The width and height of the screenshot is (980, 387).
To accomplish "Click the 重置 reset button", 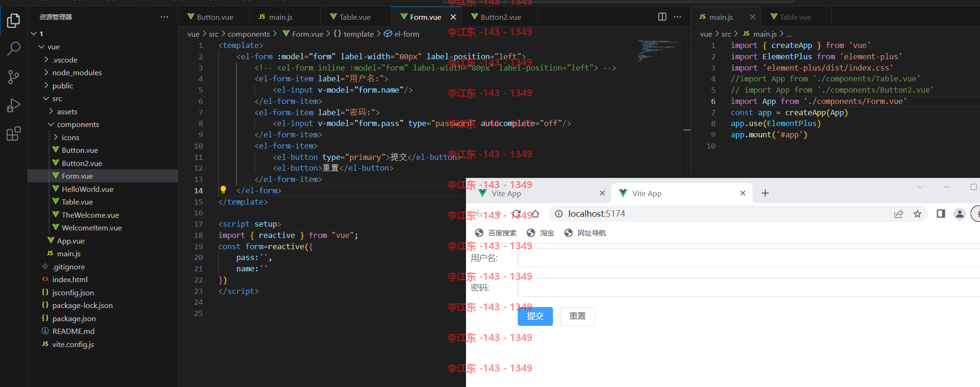I will (577, 316).
